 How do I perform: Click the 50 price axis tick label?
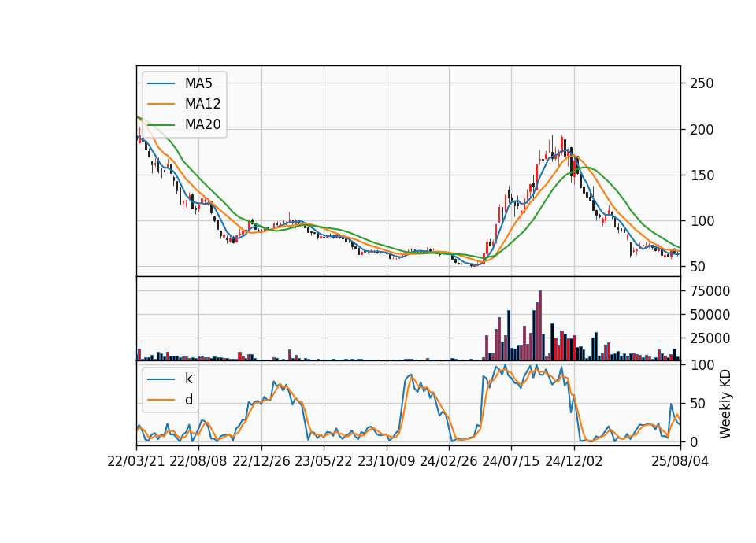click(698, 267)
